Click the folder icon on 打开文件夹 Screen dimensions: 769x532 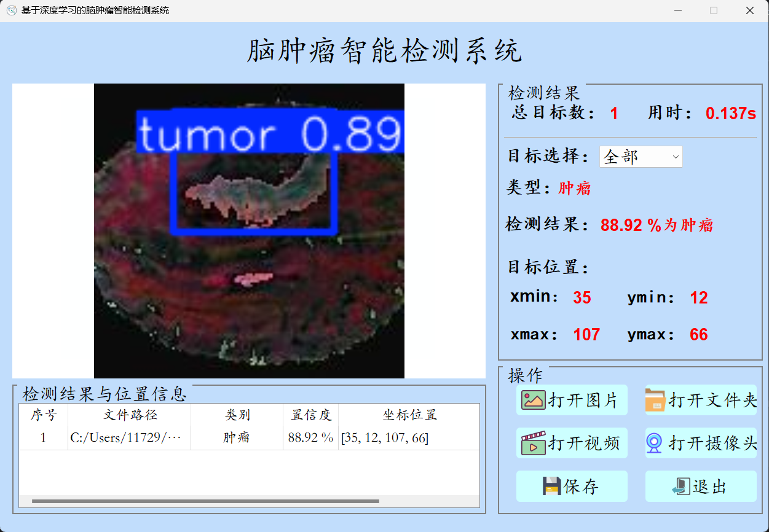pos(655,400)
